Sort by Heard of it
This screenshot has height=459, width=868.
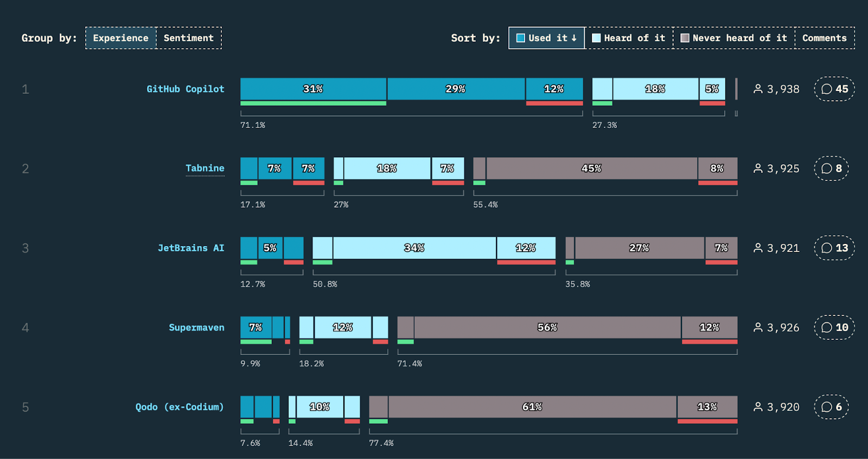coord(629,38)
